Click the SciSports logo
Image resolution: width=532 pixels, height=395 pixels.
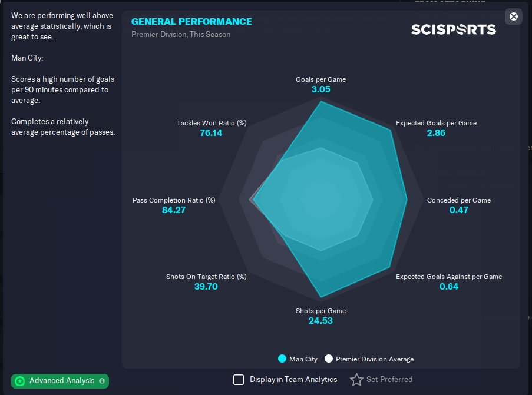point(454,29)
